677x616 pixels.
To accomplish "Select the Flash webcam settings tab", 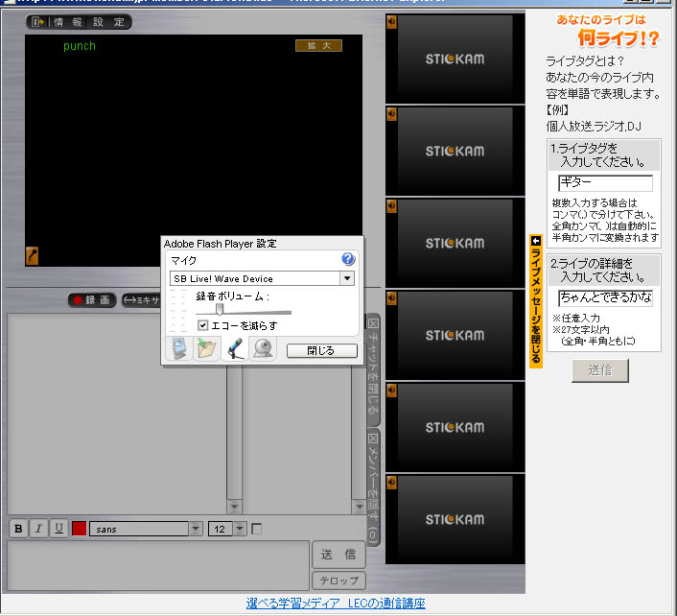I will click(x=263, y=348).
